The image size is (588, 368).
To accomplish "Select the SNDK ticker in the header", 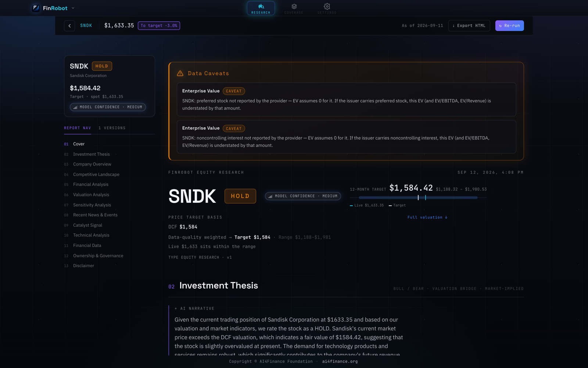I will (86, 26).
